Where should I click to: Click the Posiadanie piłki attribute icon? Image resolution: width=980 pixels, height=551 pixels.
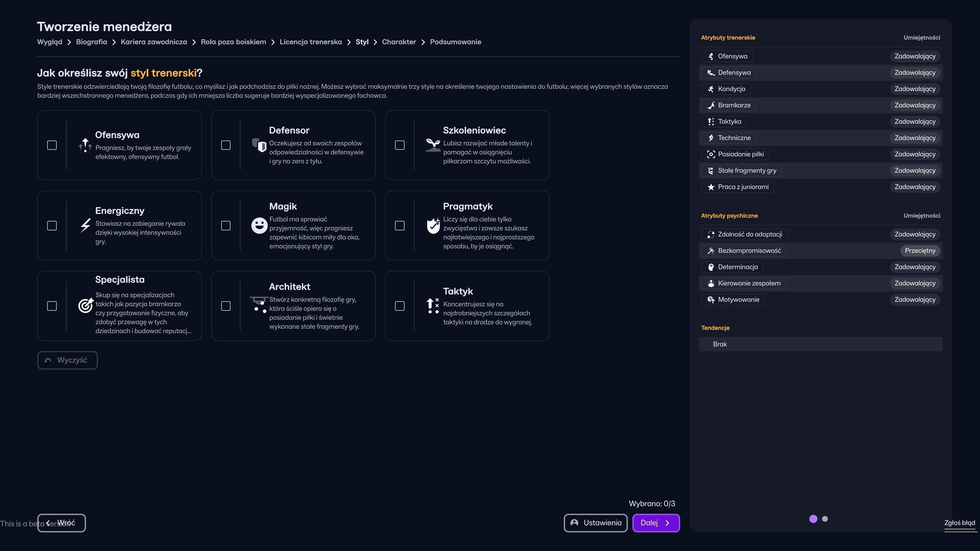click(711, 154)
